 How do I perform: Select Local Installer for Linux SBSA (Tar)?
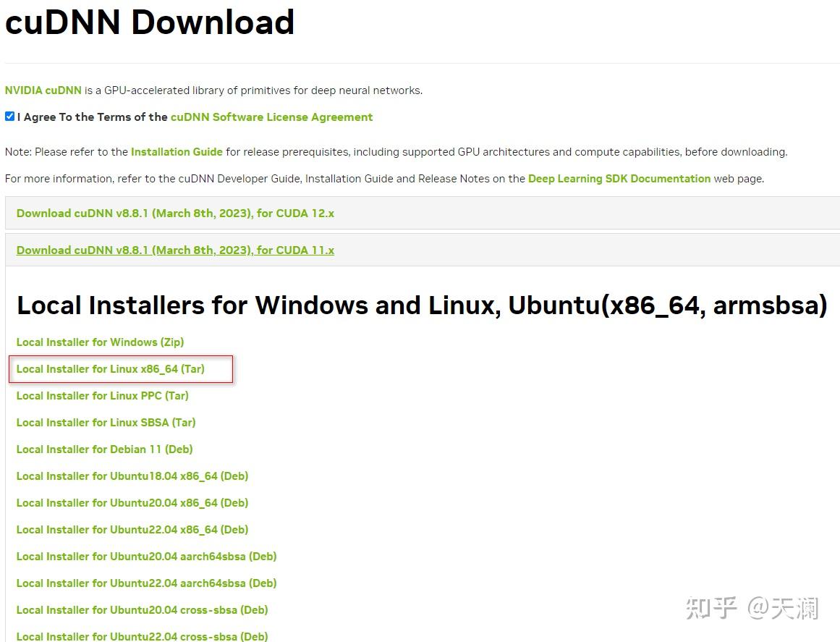[x=106, y=422]
